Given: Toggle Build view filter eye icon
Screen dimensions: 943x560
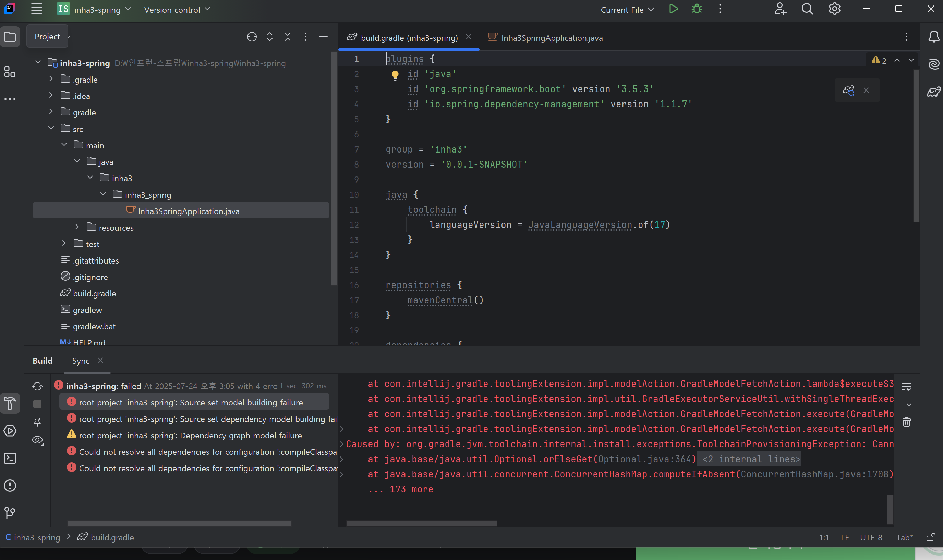Looking at the screenshot, I should tap(37, 440).
